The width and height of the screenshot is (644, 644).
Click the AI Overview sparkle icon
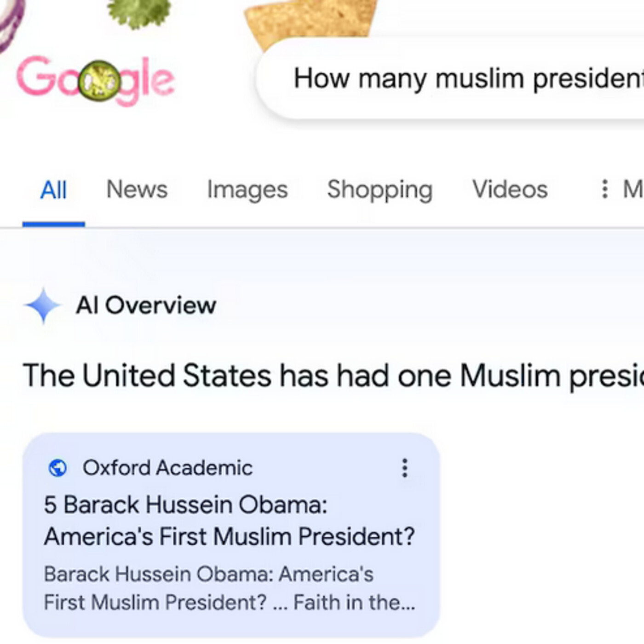(44, 305)
